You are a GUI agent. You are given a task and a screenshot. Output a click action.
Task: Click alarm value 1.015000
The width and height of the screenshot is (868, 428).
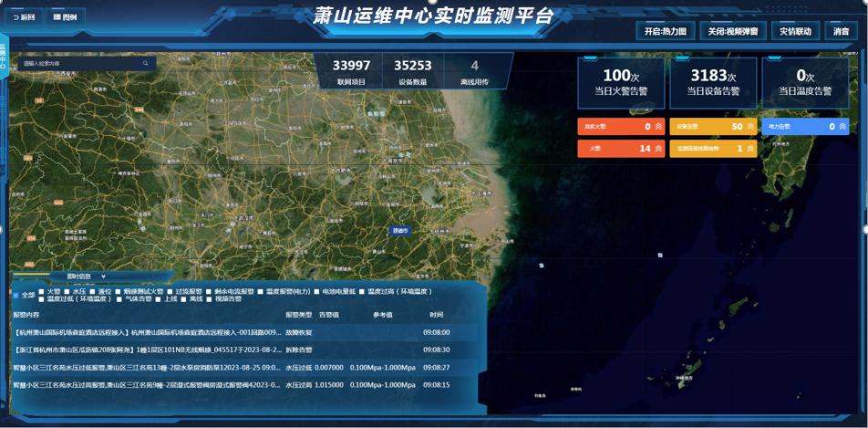pos(329,385)
